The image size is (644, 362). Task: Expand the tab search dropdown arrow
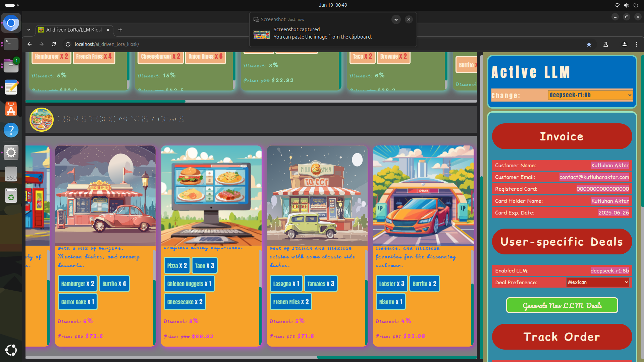tap(29, 30)
